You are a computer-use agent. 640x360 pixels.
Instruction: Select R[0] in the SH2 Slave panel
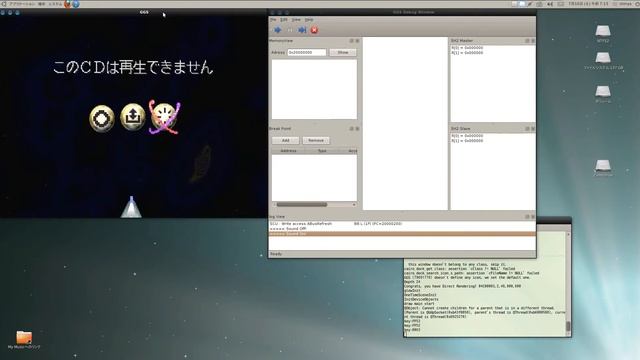467,136
